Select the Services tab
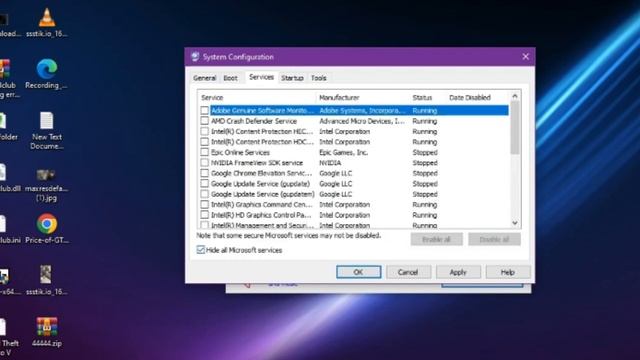The image size is (640, 360). click(x=261, y=77)
